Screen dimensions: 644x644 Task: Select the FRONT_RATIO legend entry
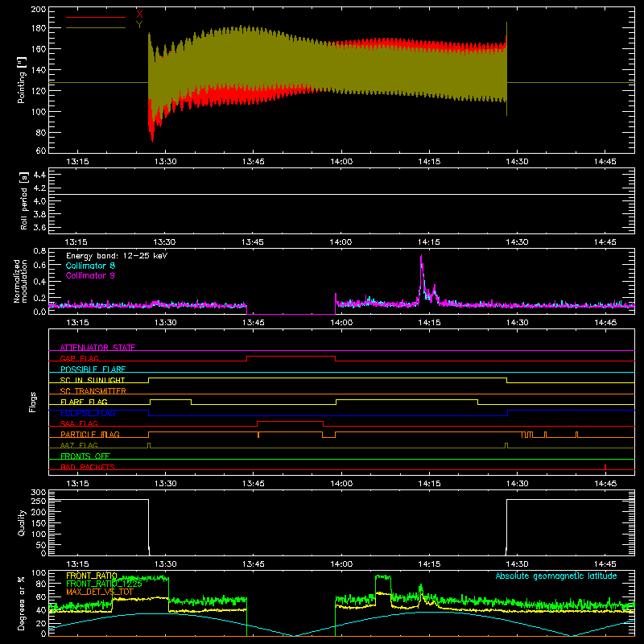(92, 576)
